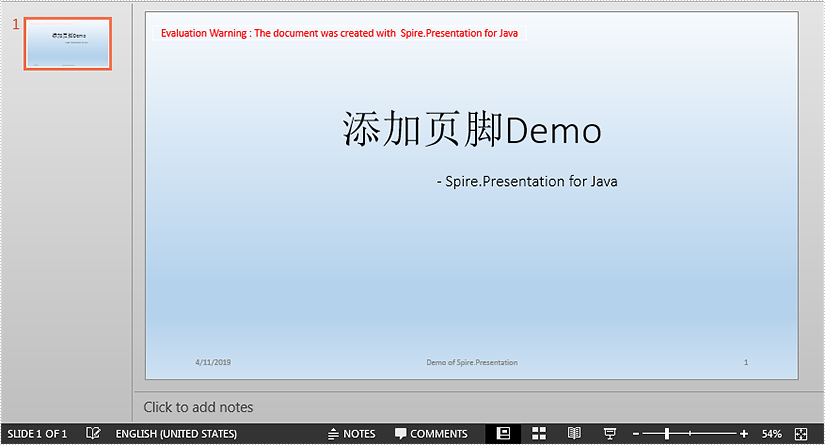This screenshot has height=445, width=825.
Task: Click the red Evaluation Warning text
Action: [339, 33]
